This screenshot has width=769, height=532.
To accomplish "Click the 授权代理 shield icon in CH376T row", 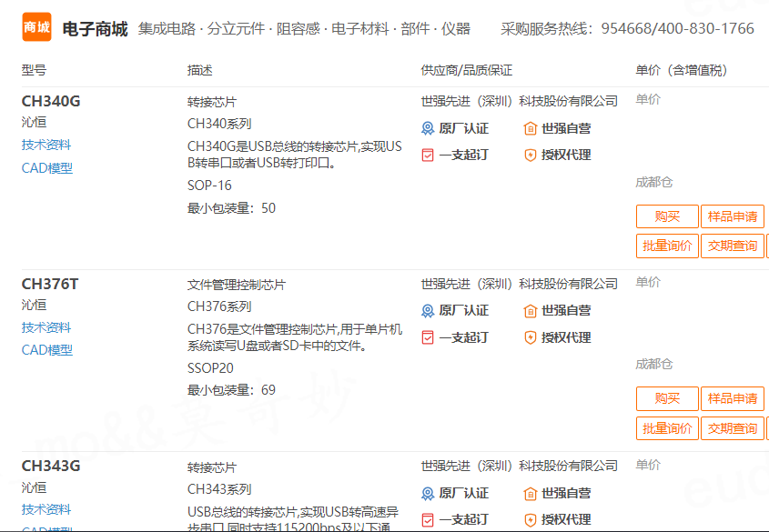I will tap(531, 337).
